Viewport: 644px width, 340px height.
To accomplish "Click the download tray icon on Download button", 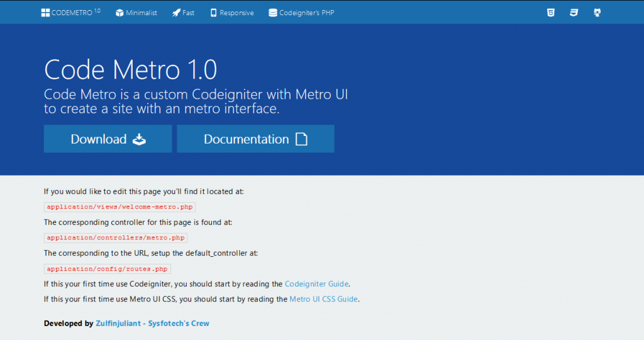I will (x=139, y=139).
